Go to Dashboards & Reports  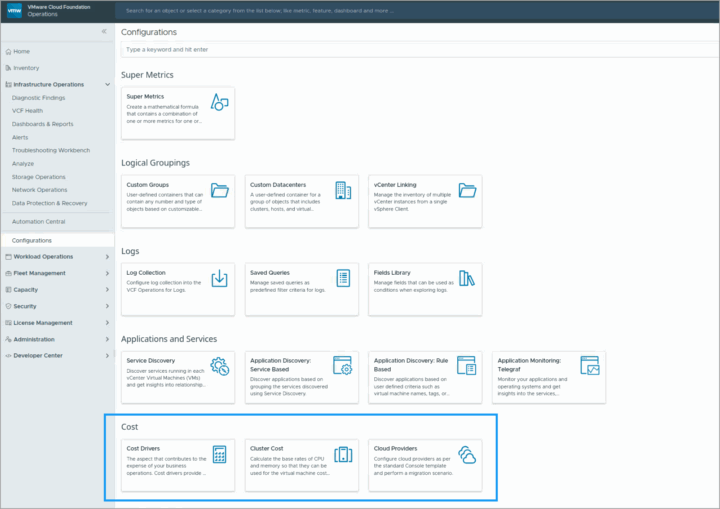(x=43, y=124)
